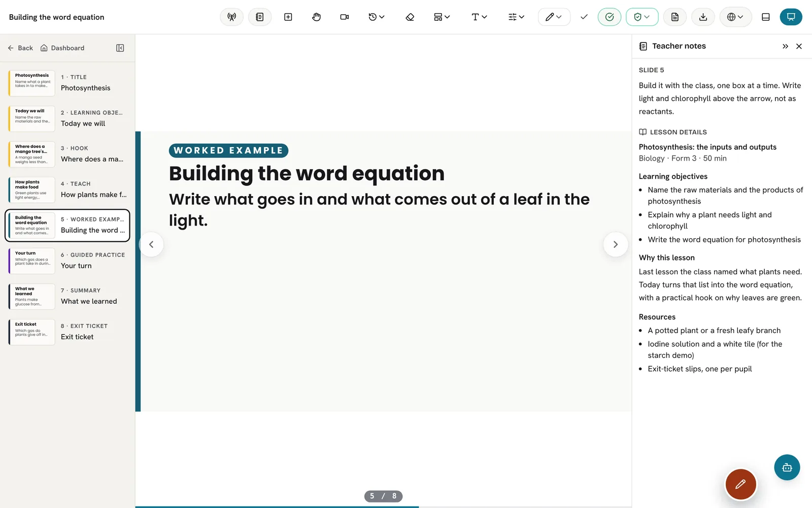Viewport: 812px width, 508px height.
Task: Select slide 4 How plants make food
Action: pos(67,189)
